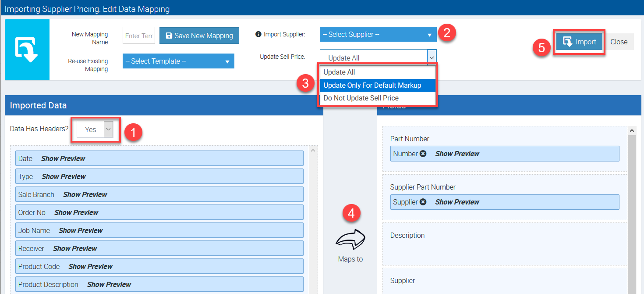This screenshot has height=294, width=644.
Task: Expand the Select Template dropdown
Action: [x=178, y=61]
